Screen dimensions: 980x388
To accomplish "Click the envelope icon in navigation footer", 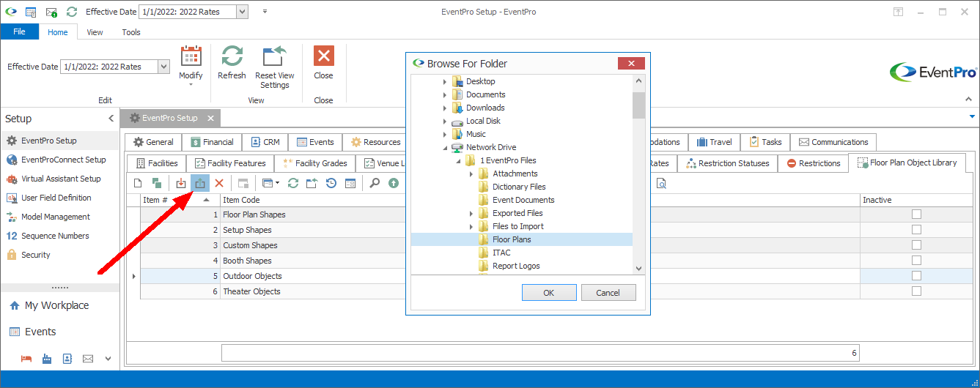I will click(x=88, y=359).
